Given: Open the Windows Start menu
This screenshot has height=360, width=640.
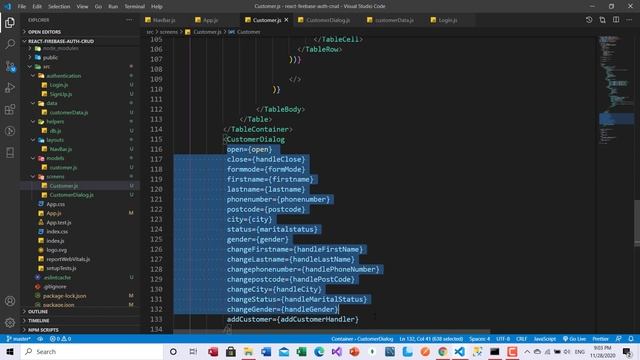Looking at the screenshot, I should (10, 351).
